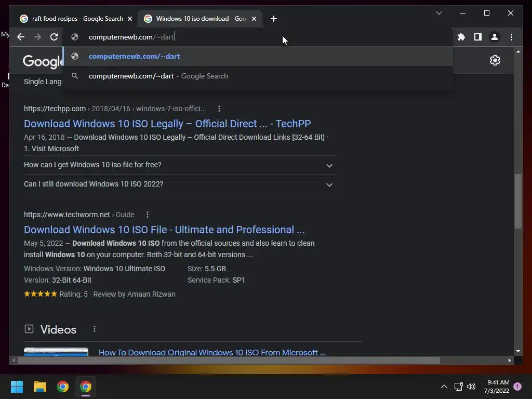Click the forward navigation arrow

[37, 37]
